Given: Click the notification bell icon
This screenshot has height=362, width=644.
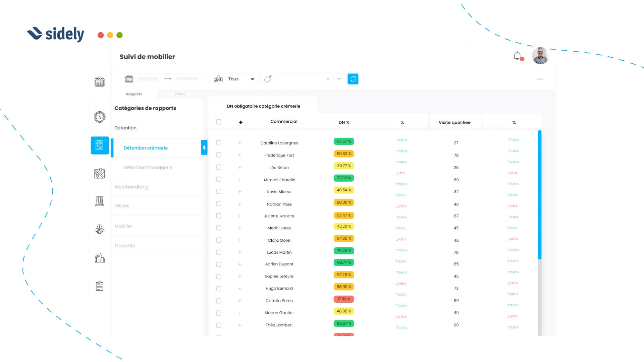Looking at the screenshot, I should tap(517, 56).
